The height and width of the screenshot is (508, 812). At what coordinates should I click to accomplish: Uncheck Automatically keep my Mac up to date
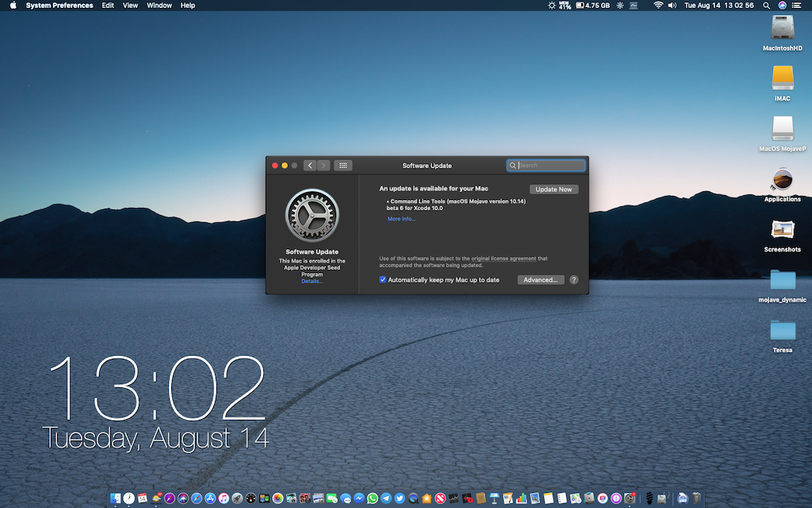tap(383, 280)
